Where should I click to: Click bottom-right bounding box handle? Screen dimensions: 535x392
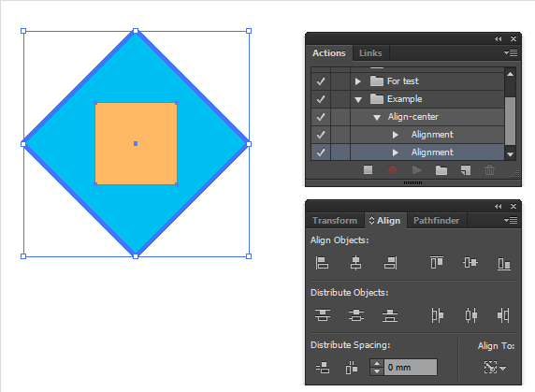pyautogui.click(x=249, y=256)
